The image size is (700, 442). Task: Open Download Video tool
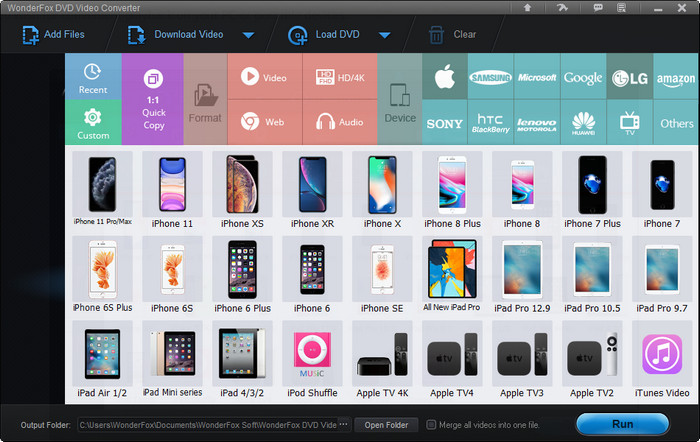(175, 35)
